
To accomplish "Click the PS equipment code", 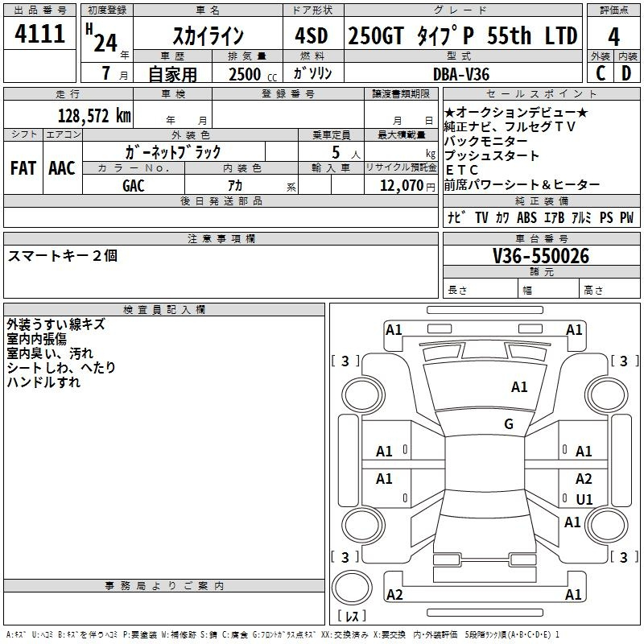I will click(x=606, y=217).
